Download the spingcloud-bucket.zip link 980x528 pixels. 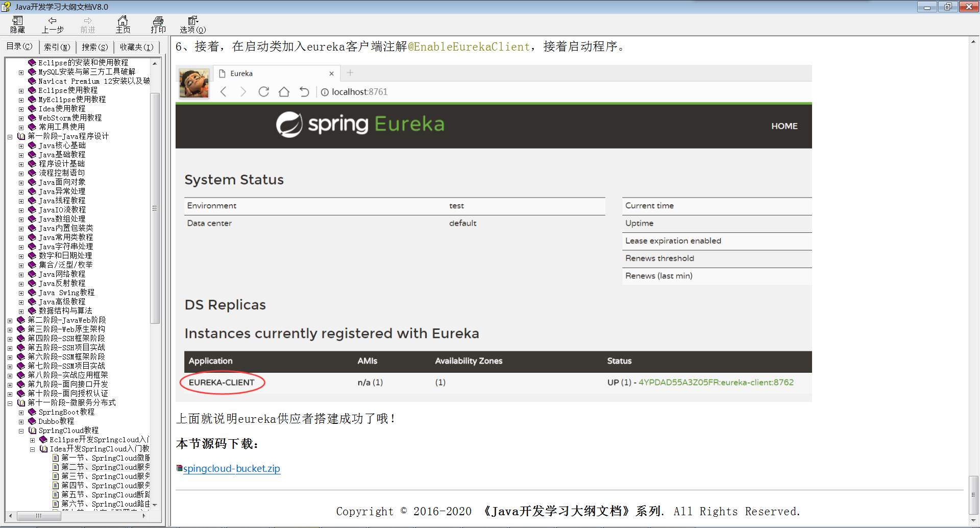pos(231,468)
